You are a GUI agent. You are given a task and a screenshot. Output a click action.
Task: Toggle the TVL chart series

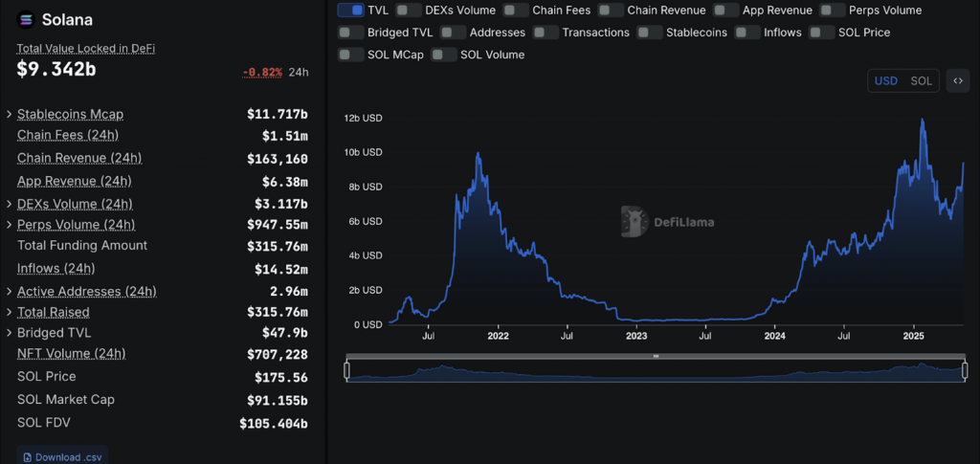[350, 10]
